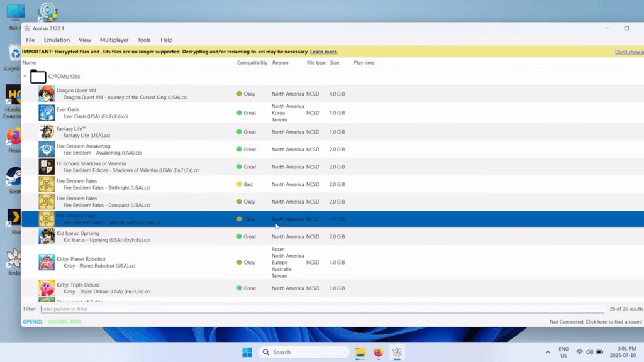This screenshot has width=644, height=362.
Task: Open the File menu
Action: point(30,40)
